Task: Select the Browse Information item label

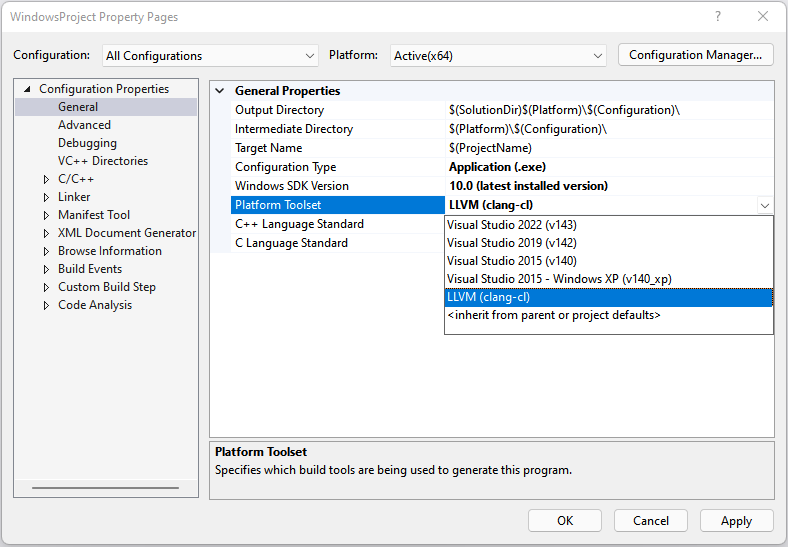Action: (110, 251)
